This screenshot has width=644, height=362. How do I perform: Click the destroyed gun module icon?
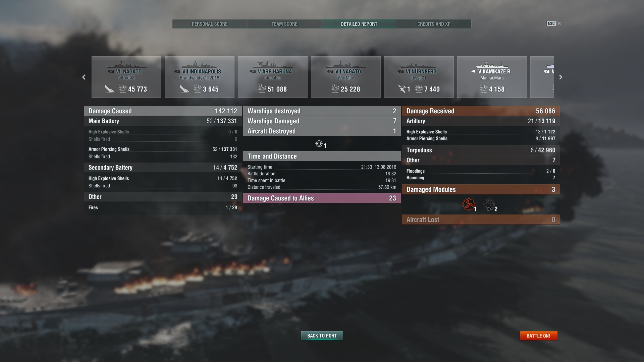pyautogui.click(x=489, y=204)
